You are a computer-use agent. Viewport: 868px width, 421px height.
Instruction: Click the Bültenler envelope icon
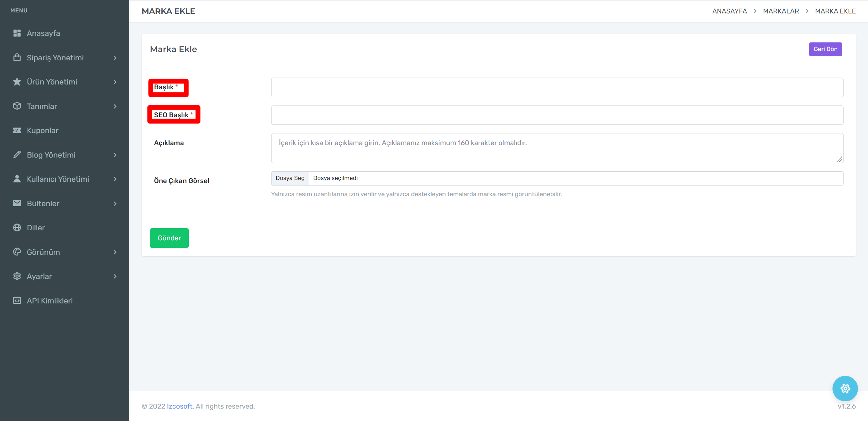pyautogui.click(x=17, y=203)
